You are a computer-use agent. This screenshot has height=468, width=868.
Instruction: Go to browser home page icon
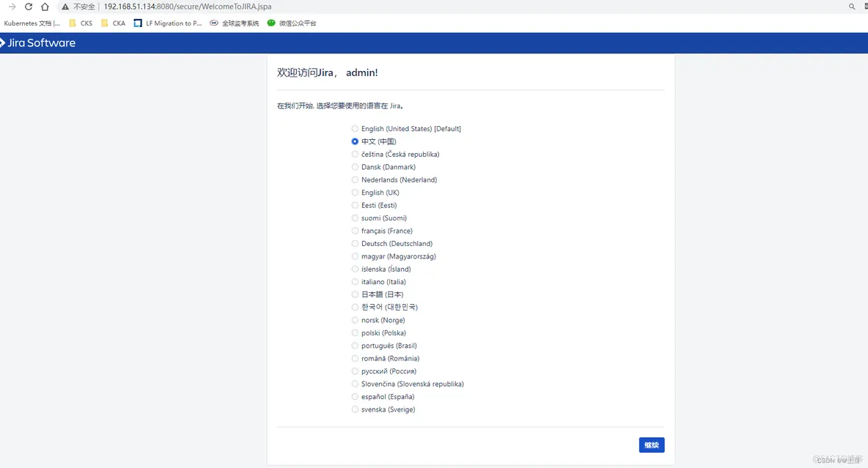(x=45, y=7)
